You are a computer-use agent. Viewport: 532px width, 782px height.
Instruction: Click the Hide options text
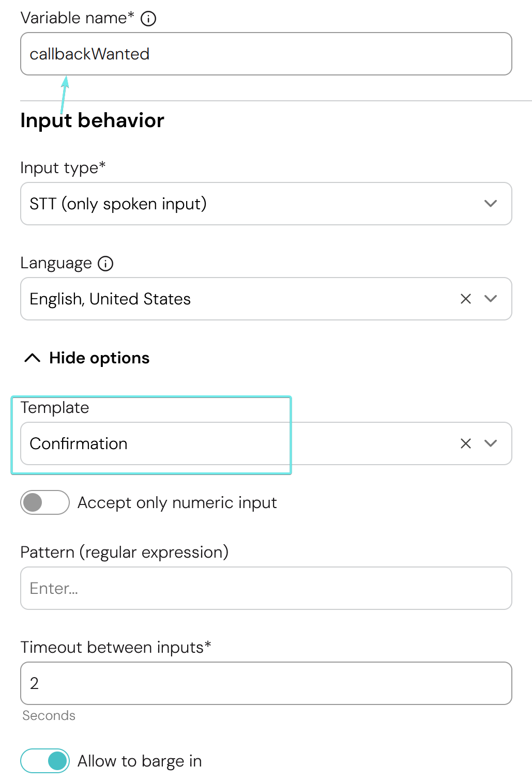click(x=99, y=358)
